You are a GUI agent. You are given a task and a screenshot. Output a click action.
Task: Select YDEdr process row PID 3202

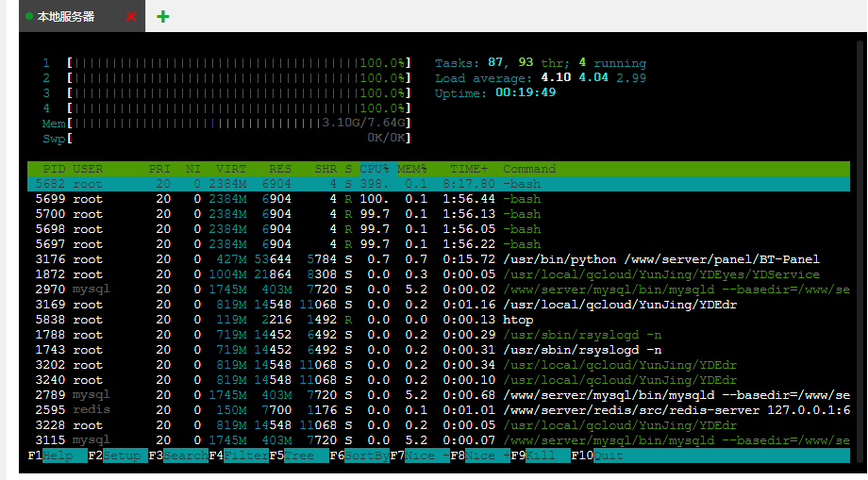439,365
